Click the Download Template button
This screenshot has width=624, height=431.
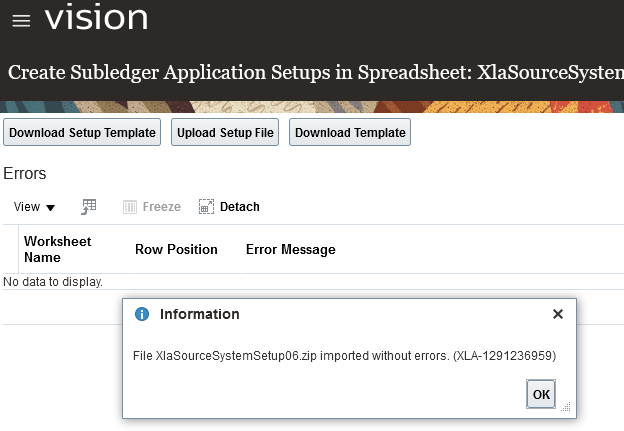[x=350, y=133]
